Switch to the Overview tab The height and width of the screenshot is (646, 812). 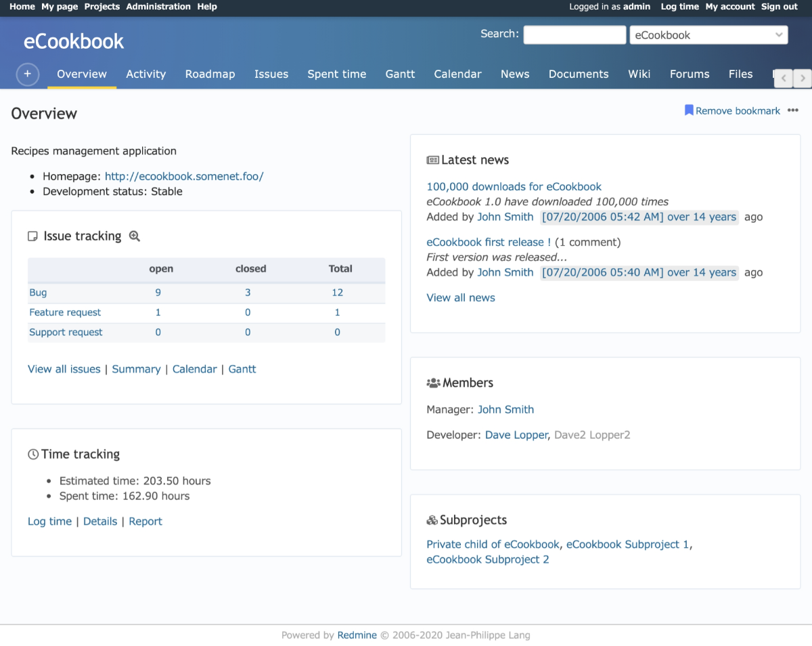82,74
